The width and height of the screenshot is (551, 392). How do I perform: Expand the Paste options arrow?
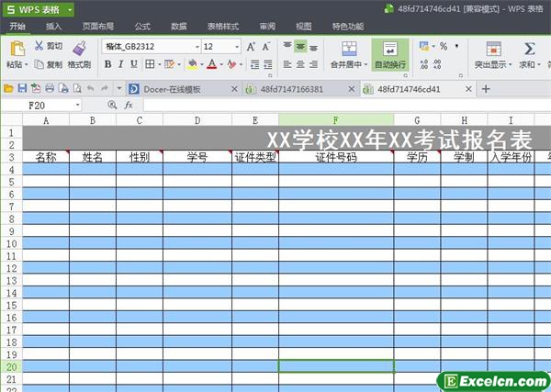(26, 65)
